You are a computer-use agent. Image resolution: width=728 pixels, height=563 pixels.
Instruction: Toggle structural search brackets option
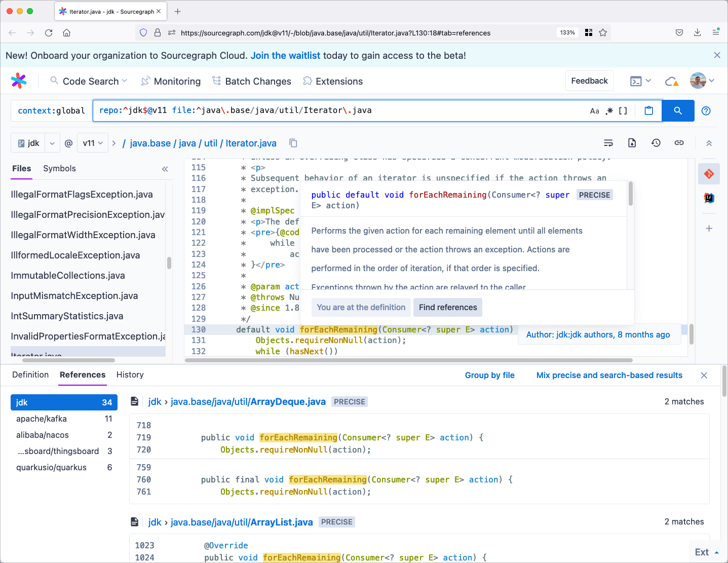(623, 111)
